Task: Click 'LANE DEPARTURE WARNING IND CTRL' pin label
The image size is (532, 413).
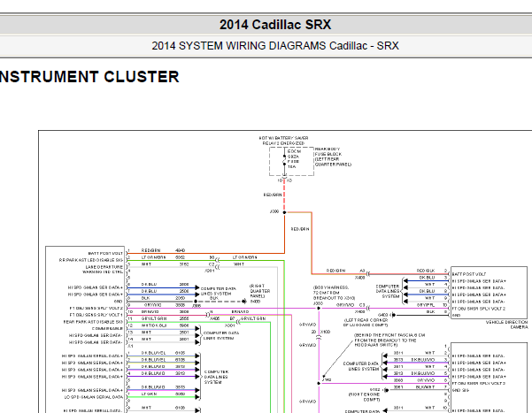Action: pos(103,269)
